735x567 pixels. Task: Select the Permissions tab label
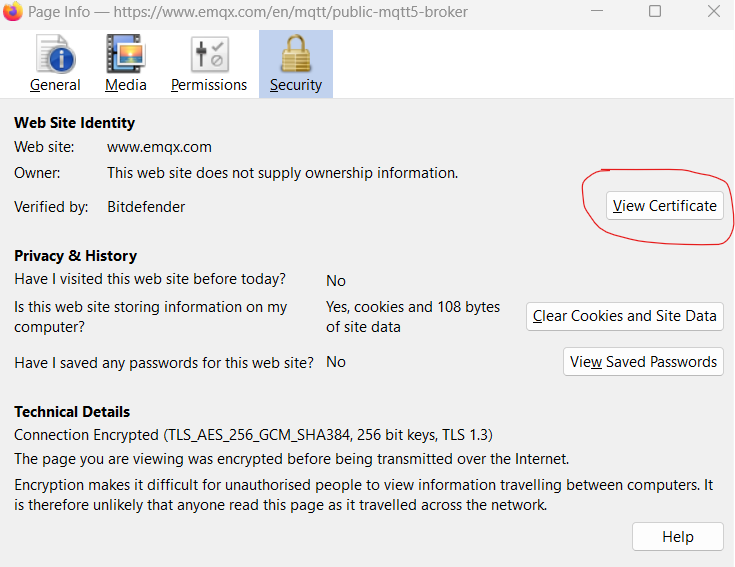[x=209, y=85]
